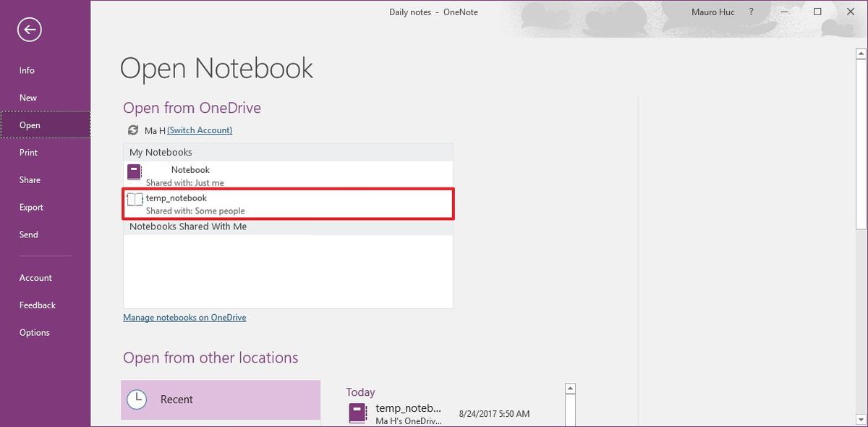Screen dimensions: 868x427
Task: Open "Notebook" by clicking its purple book icon
Action: (x=134, y=172)
